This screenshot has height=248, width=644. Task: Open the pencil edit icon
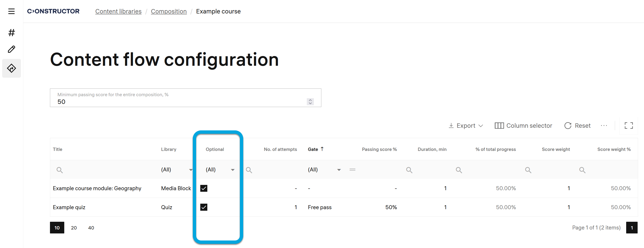pos(11,49)
